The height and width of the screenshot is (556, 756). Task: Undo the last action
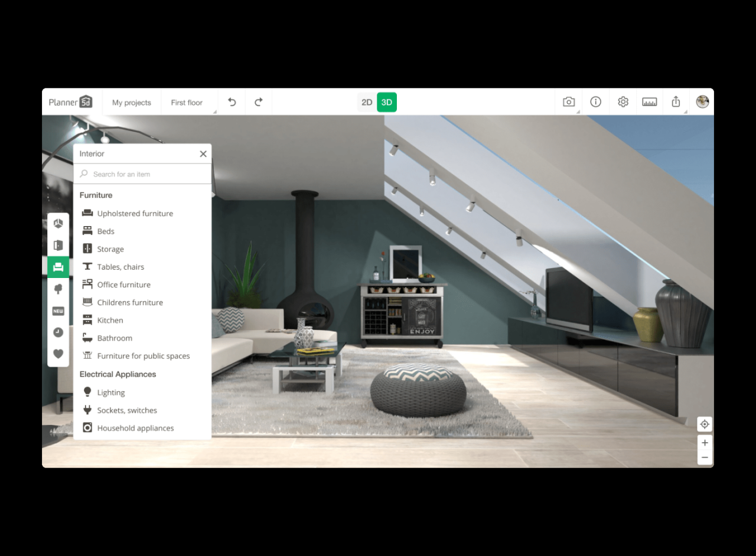pyautogui.click(x=231, y=102)
